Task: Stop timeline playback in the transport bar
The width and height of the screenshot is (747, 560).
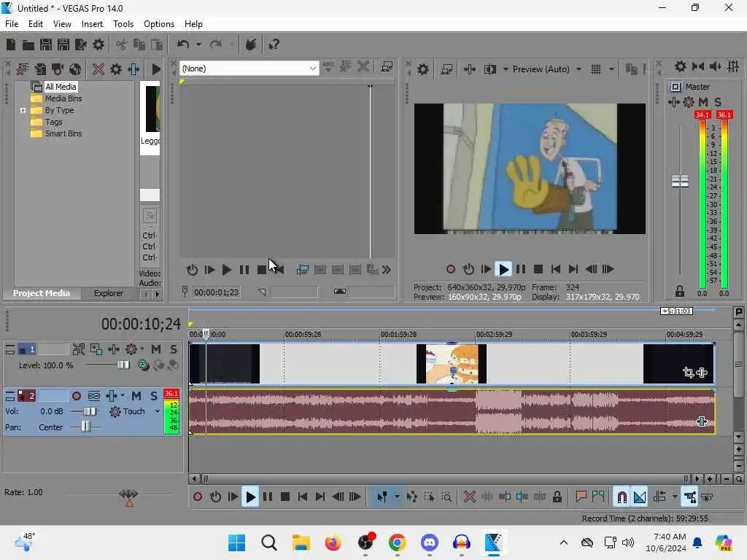Action: tap(285, 497)
